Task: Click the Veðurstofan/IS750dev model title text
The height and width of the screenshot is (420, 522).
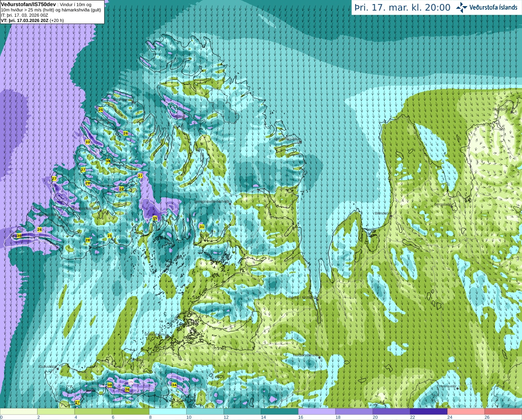Action: click(28, 4)
